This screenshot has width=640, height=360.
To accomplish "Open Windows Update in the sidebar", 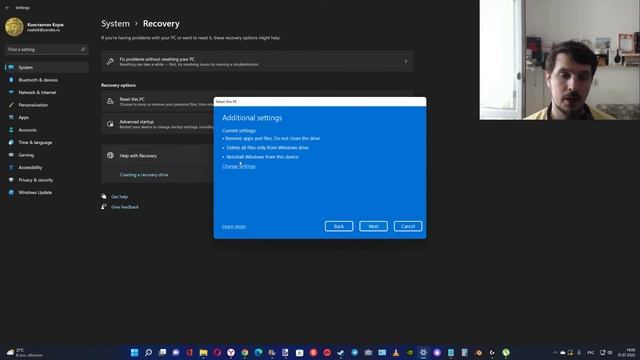I will pyautogui.click(x=47, y=192).
